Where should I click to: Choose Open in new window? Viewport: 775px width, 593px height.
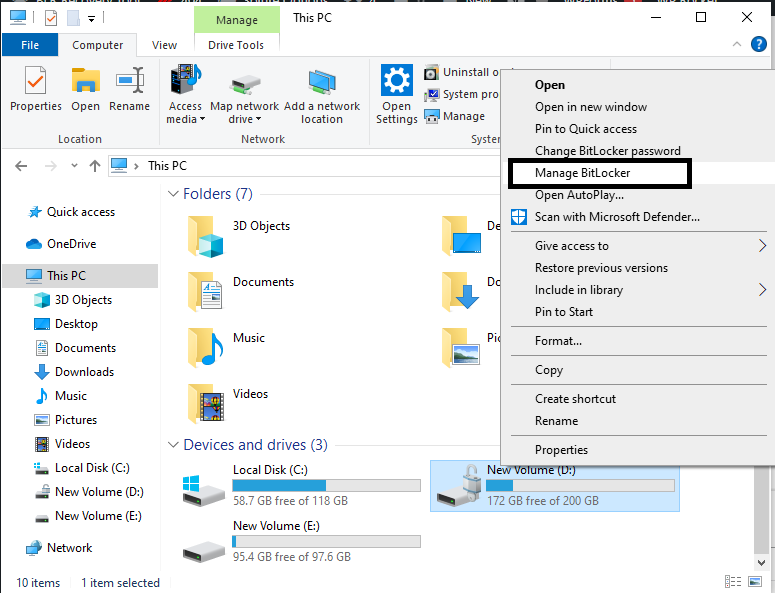click(591, 107)
